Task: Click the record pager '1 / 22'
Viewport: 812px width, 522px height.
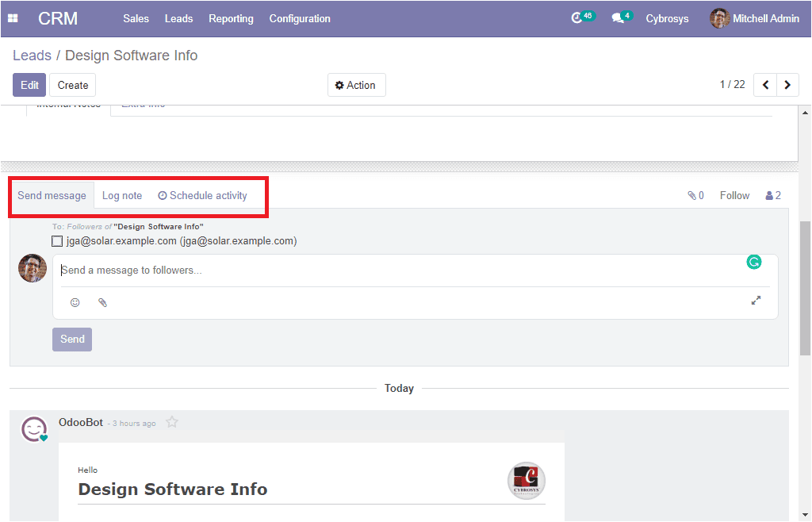Action: (732, 84)
